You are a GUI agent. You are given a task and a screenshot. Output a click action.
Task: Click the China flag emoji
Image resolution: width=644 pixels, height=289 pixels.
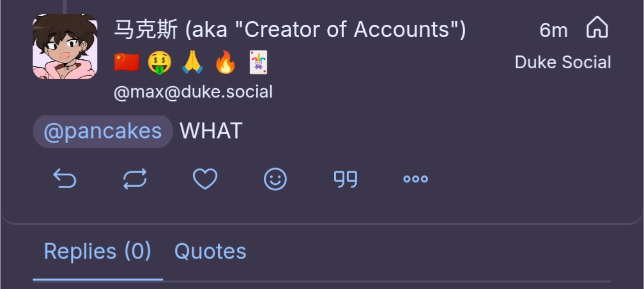(x=126, y=63)
